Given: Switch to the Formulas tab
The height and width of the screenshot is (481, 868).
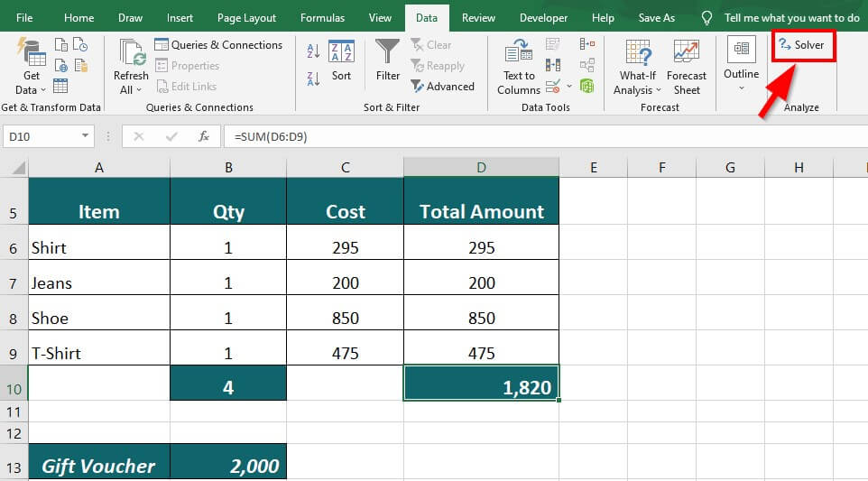Looking at the screenshot, I should [x=322, y=18].
